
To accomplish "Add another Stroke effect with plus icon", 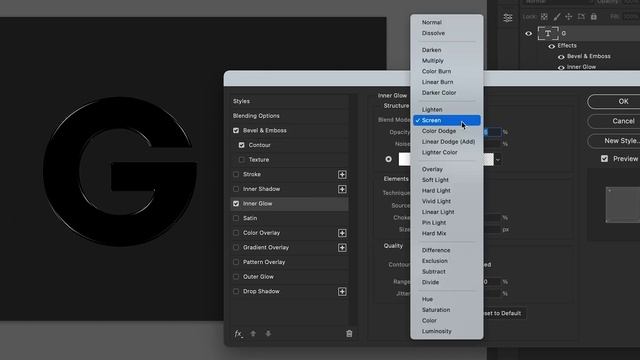I will point(342,175).
